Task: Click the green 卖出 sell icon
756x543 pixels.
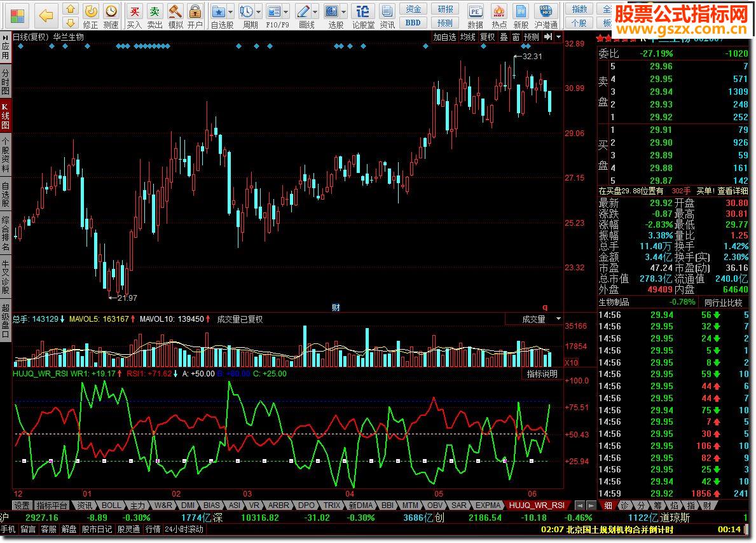Action: [x=155, y=16]
